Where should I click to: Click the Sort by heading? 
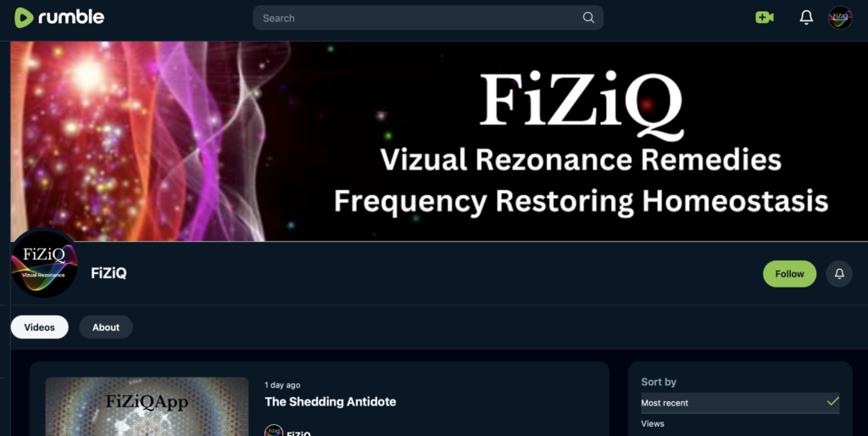(659, 382)
